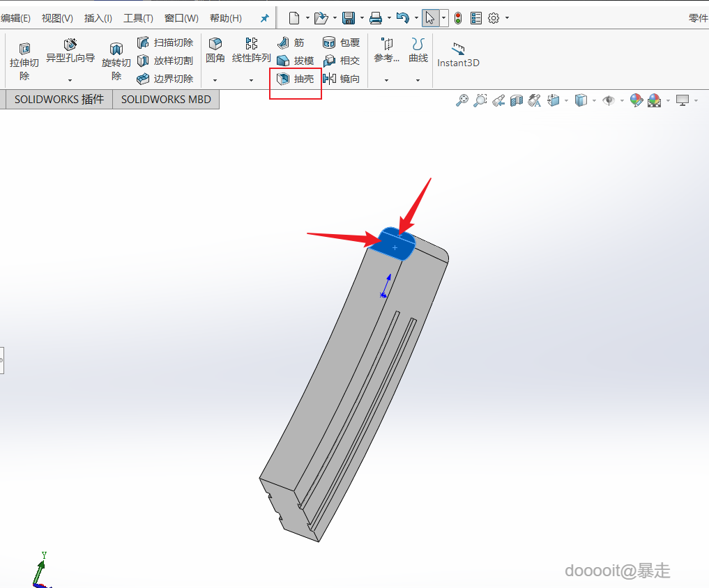
Task: Click the 参考... reference geometry tool
Action: (387, 51)
